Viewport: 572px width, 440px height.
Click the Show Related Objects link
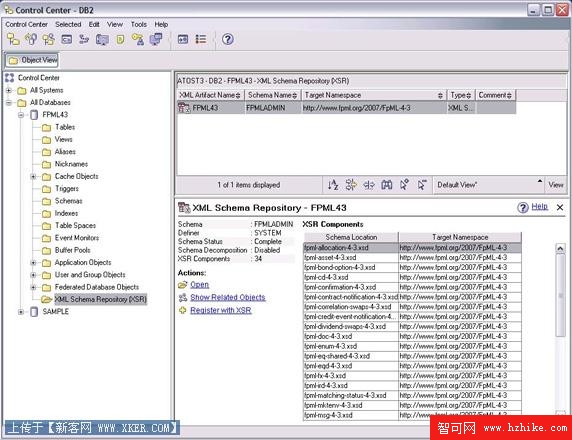pos(228,297)
